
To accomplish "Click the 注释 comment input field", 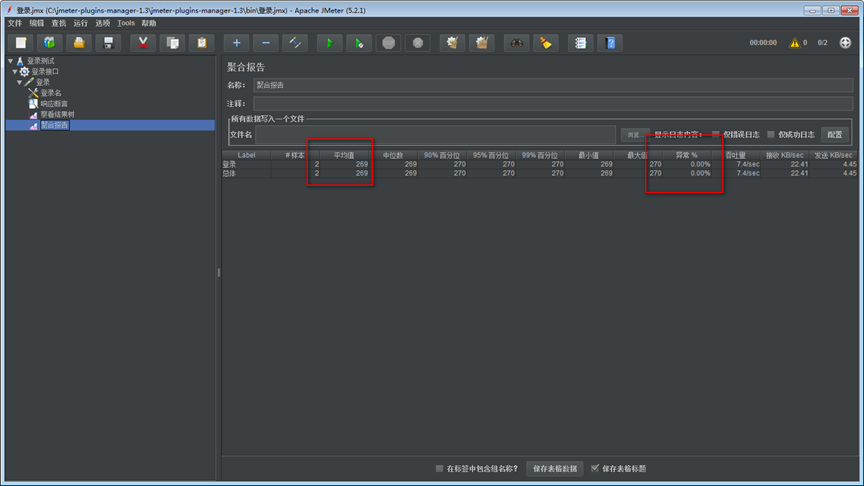I will click(553, 104).
